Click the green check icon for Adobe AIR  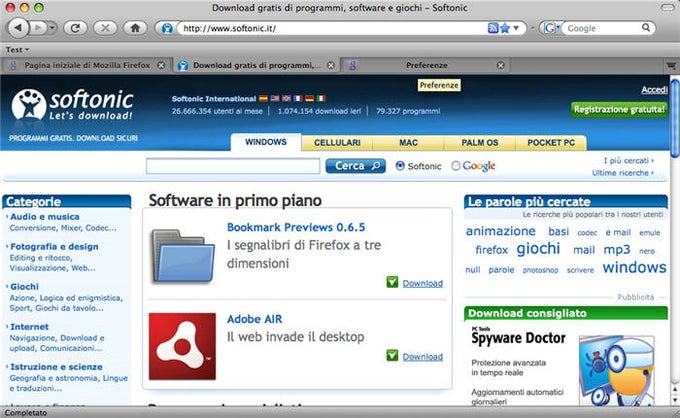pyautogui.click(x=392, y=356)
